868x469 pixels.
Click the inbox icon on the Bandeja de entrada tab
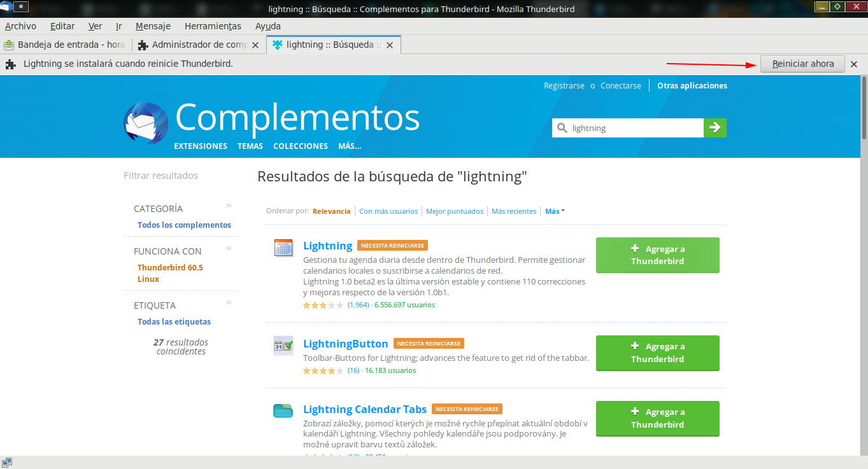click(9, 45)
